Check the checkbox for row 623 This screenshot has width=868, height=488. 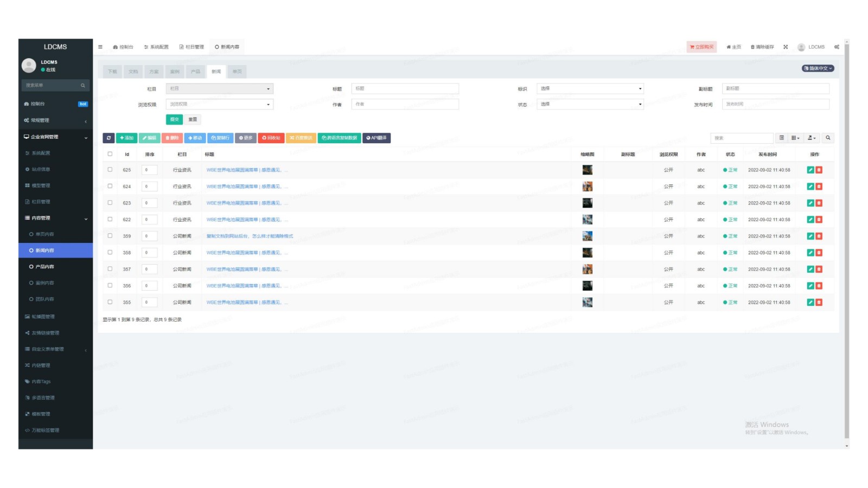point(110,203)
